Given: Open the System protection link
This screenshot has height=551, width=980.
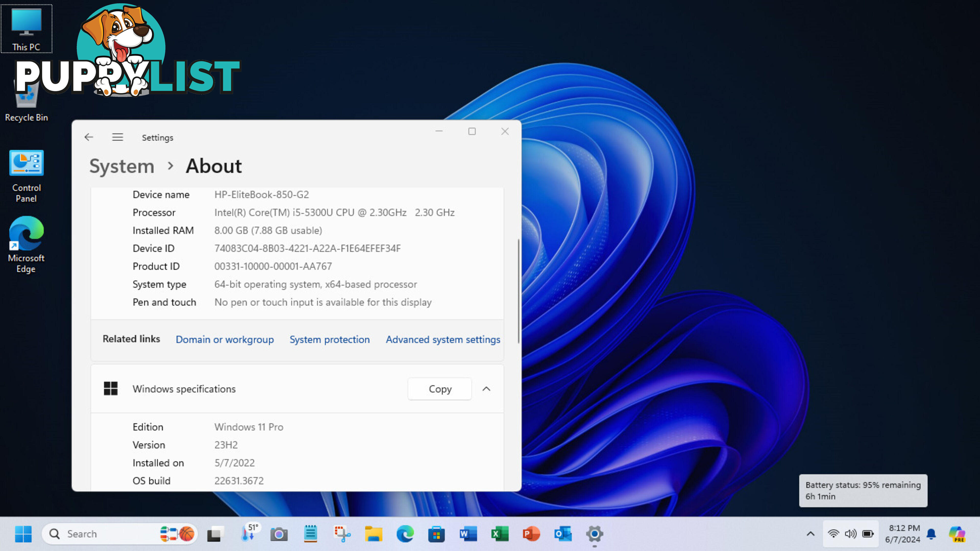Looking at the screenshot, I should point(329,339).
